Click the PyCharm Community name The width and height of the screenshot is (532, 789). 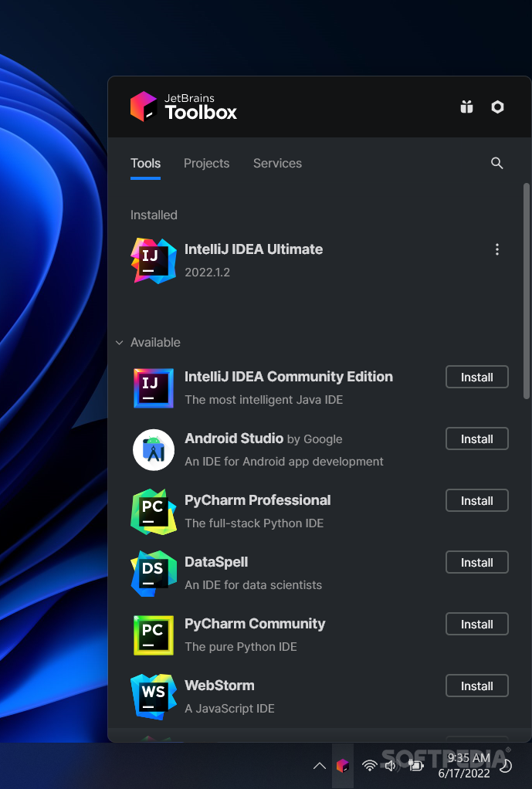click(255, 624)
